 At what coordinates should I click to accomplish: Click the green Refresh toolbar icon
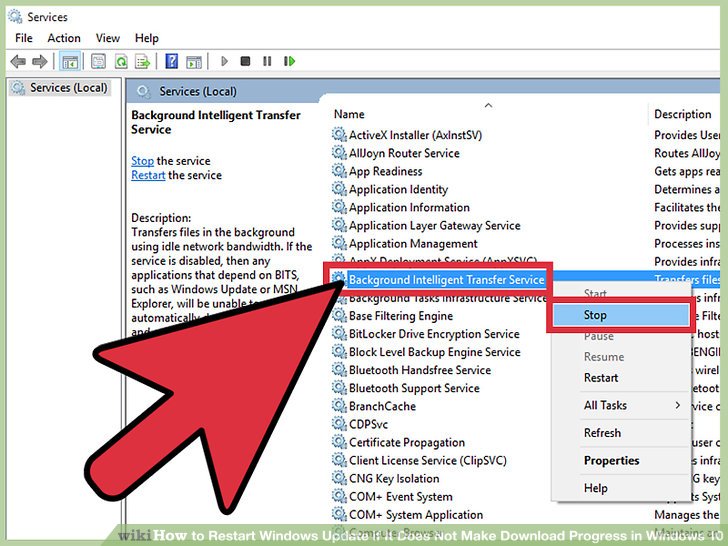[121, 61]
